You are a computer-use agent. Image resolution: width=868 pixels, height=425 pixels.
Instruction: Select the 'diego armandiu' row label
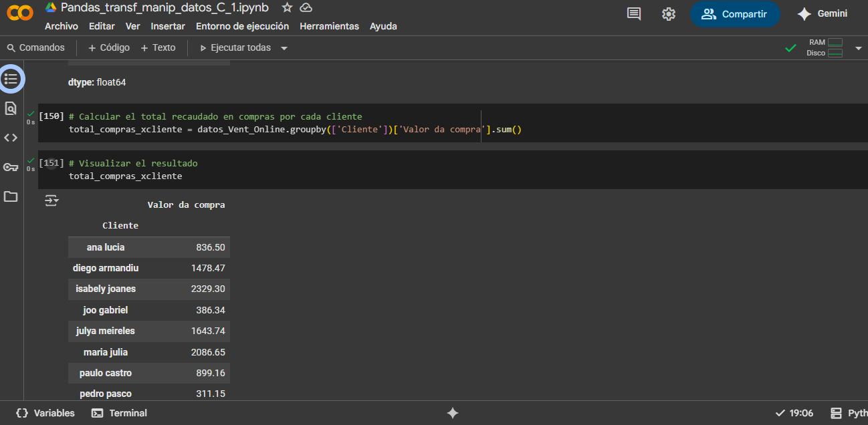click(x=106, y=268)
